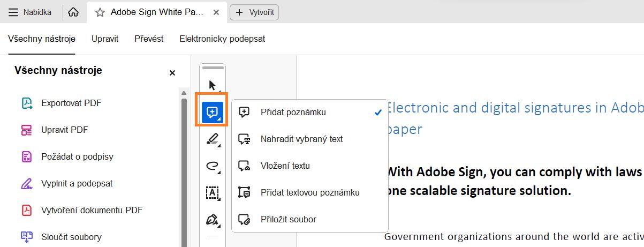Click the Přidat textovou poznámku icon
The image size is (644, 247).
[245, 192]
